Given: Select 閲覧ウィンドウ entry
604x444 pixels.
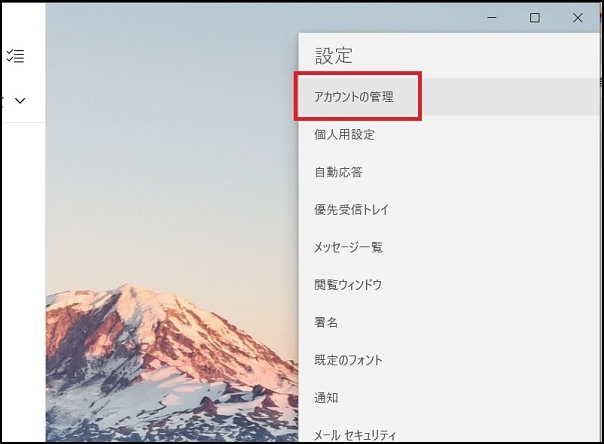Looking at the screenshot, I should coord(348,285).
